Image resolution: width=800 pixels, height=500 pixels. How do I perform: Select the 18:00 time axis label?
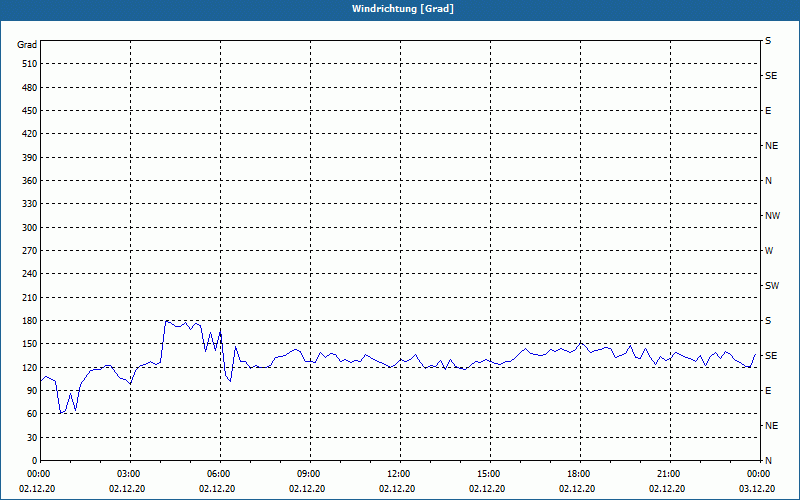pos(580,474)
